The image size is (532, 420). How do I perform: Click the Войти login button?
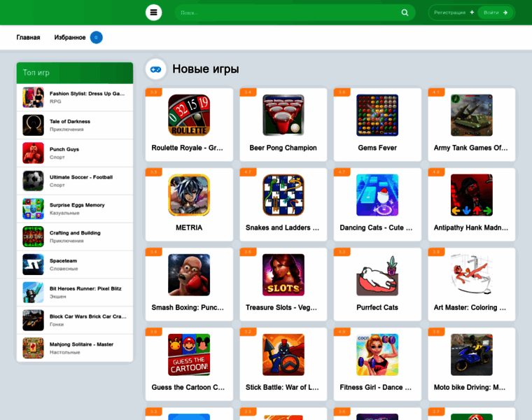click(496, 13)
